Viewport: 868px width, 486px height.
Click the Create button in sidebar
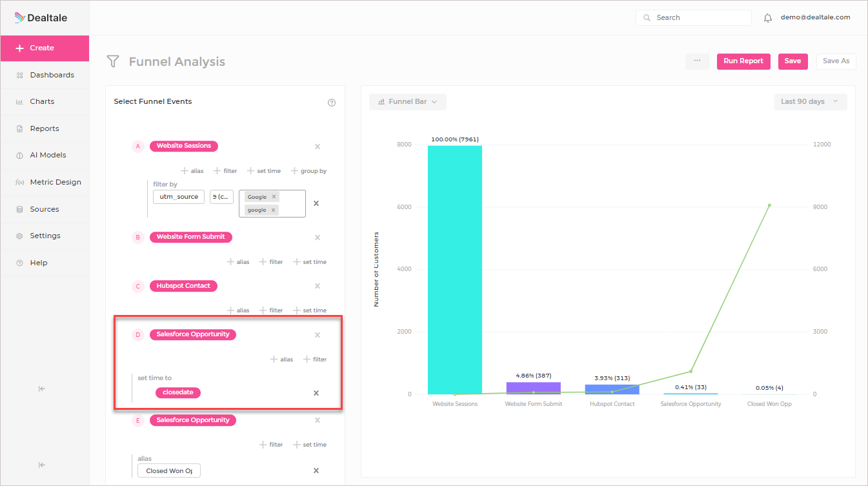(x=45, y=48)
